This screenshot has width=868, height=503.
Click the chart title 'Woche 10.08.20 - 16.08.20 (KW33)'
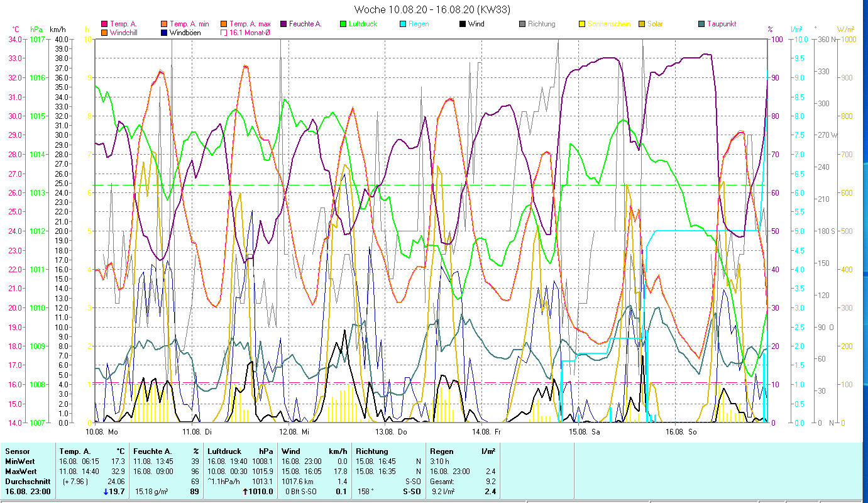[432, 9]
